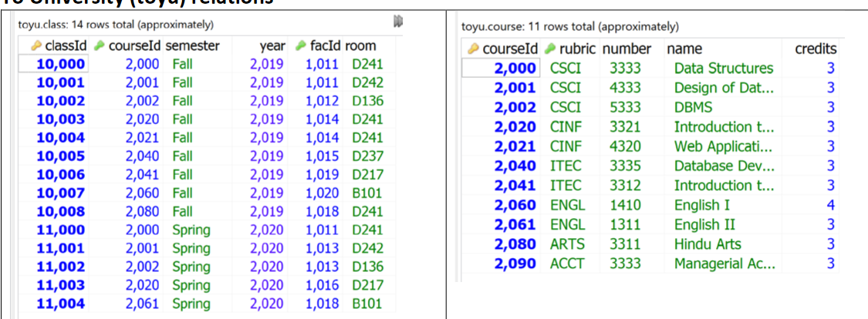This screenshot has width=868, height=319.
Task: Click course name Hindu Arts
Action: (708, 243)
